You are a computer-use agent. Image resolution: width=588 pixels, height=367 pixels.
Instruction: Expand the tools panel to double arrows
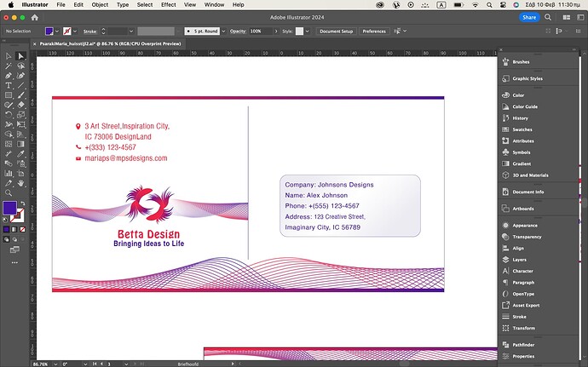(x=4, y=41)
